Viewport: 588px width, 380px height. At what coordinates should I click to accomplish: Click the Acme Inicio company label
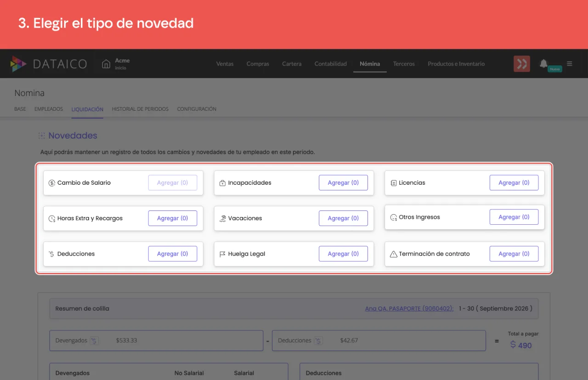pyautogui.click(x=122, y=64)
